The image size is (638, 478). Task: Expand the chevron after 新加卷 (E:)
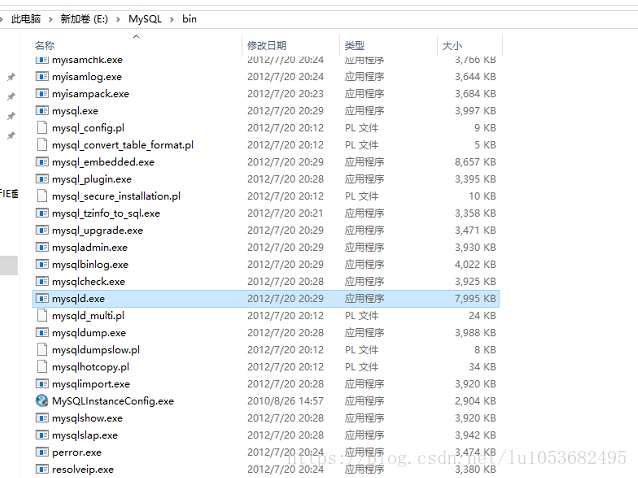(x=118, y=19)
